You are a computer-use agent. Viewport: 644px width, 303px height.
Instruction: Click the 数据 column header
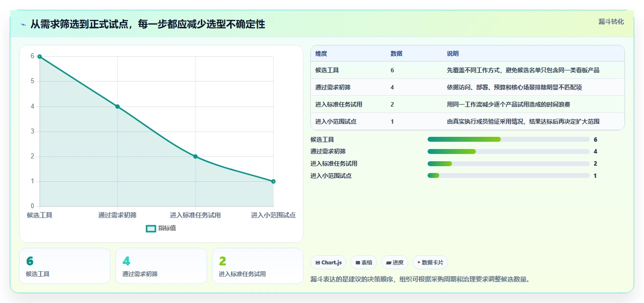[397, 54]
